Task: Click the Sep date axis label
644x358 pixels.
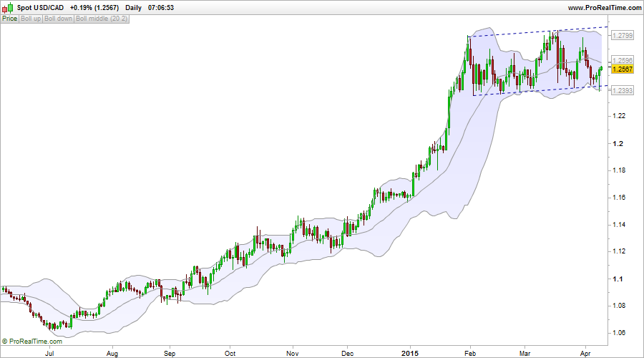Action: (x=170, y=354)
